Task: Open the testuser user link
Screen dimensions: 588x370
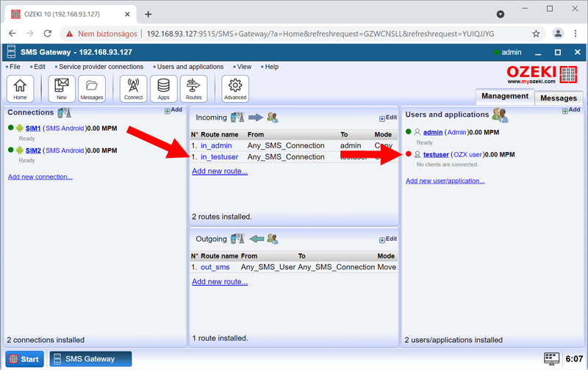Action: pyautogui.click(x=436, y=154)
